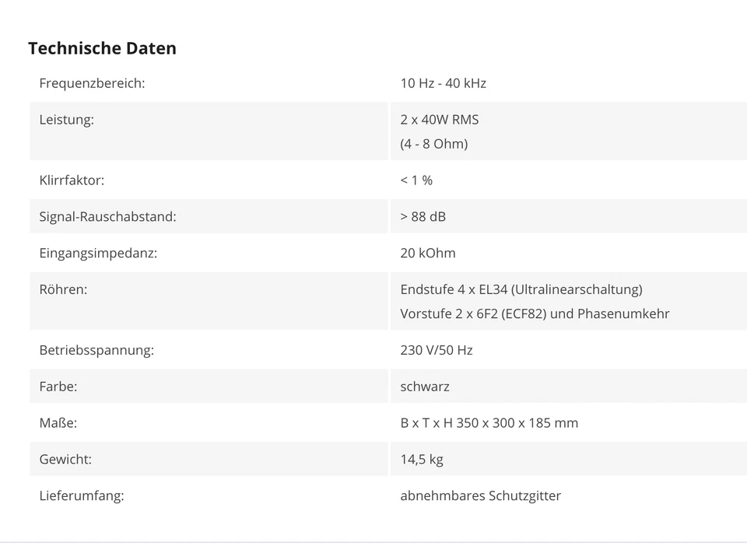The width and height of the screenshot is (747, 560).
Task: Click the "20 kOhm" value
Action: coord(428,254)
